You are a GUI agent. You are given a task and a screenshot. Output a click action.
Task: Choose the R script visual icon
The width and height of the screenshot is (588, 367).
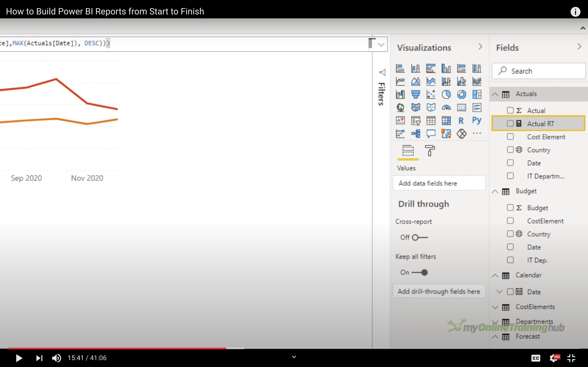461,121
